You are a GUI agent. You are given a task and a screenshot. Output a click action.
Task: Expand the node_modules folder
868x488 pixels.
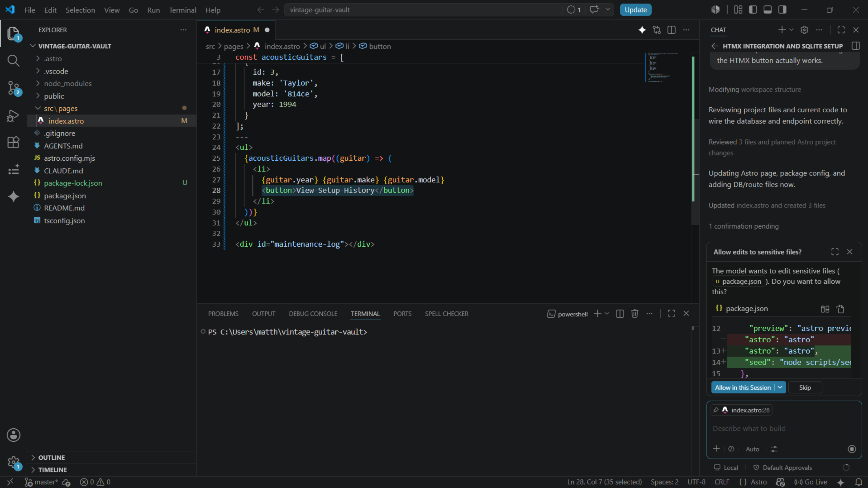point(67,84)
